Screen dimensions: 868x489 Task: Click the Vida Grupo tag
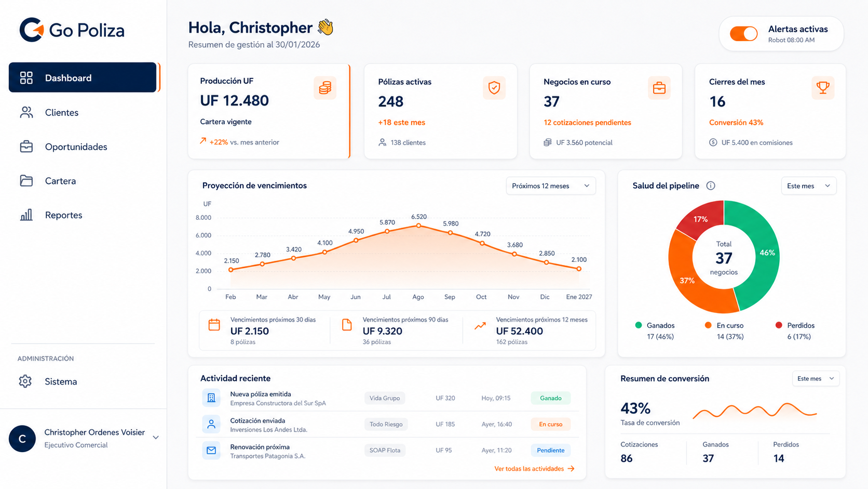[x=385, y=398]
